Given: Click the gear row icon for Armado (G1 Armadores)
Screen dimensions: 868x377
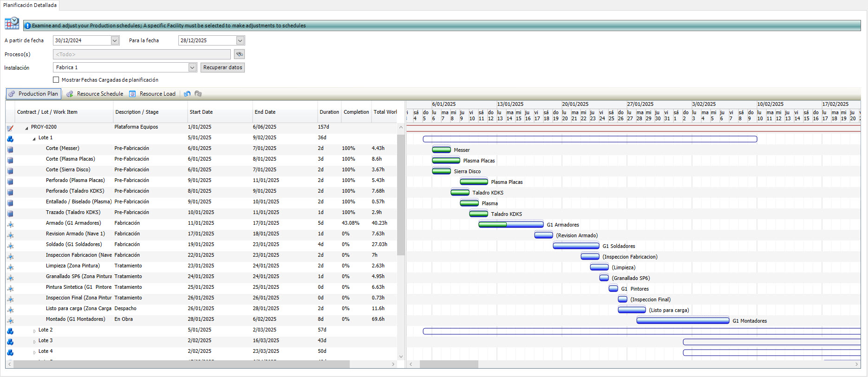Looking at the screenshot, I should tap(10, 224).
